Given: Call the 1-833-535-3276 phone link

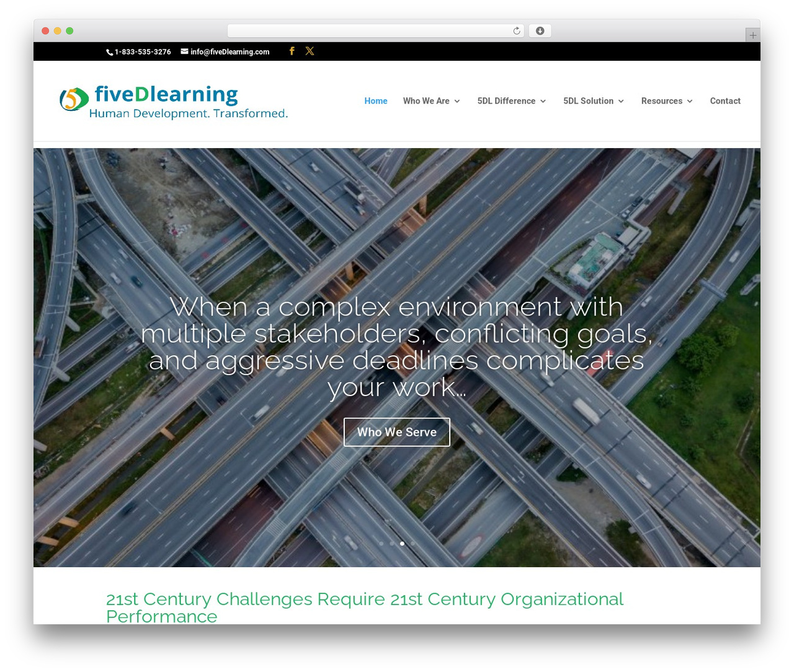Looking at the screenshot, I should tap(143, 52).
